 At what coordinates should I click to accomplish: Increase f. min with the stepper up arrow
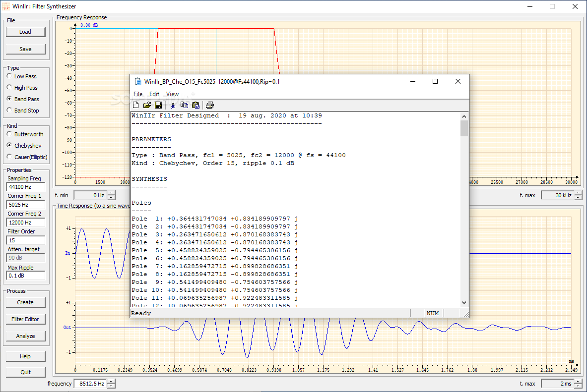coord(112,193)
